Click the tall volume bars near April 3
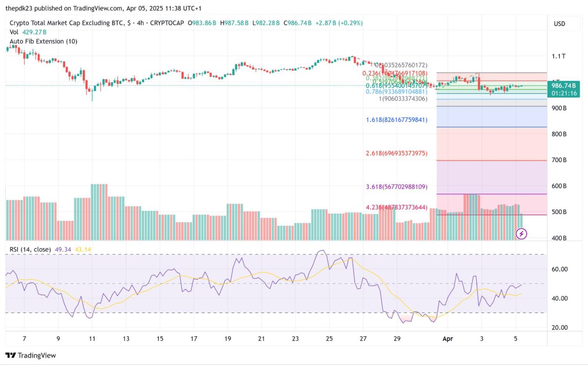This screenshot has width=588, height=365. click(x=471, y=216)
